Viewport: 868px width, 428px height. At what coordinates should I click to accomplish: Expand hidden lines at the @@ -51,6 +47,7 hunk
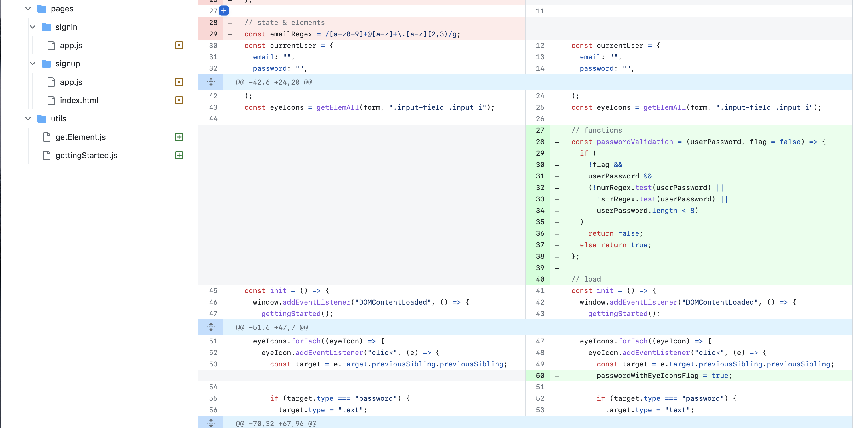click(211, 327)
